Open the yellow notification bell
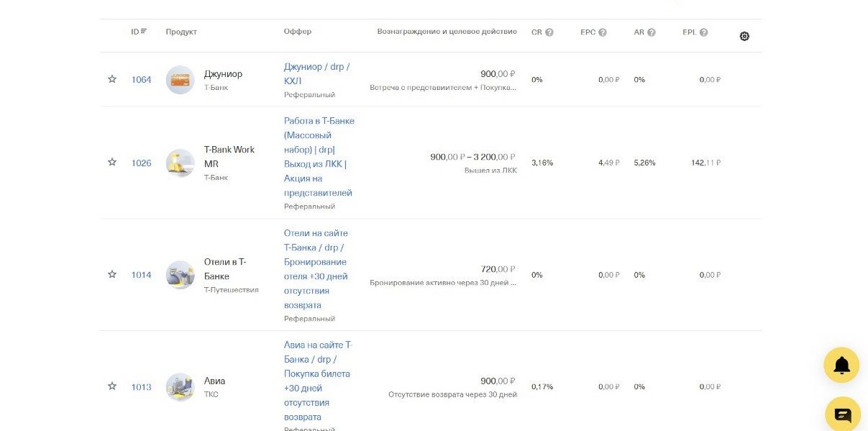The width and height of the screenshot is (868, 431). tap(841, 365)
